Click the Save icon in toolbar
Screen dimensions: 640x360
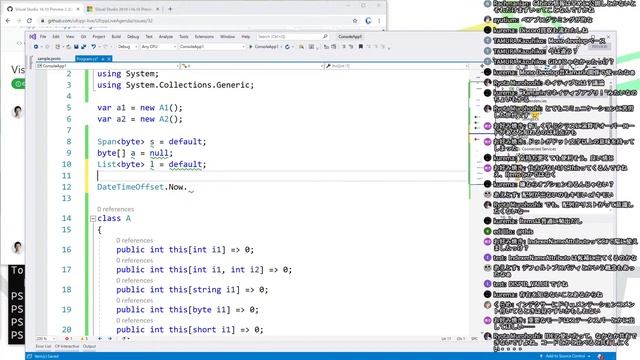[76, 47]
